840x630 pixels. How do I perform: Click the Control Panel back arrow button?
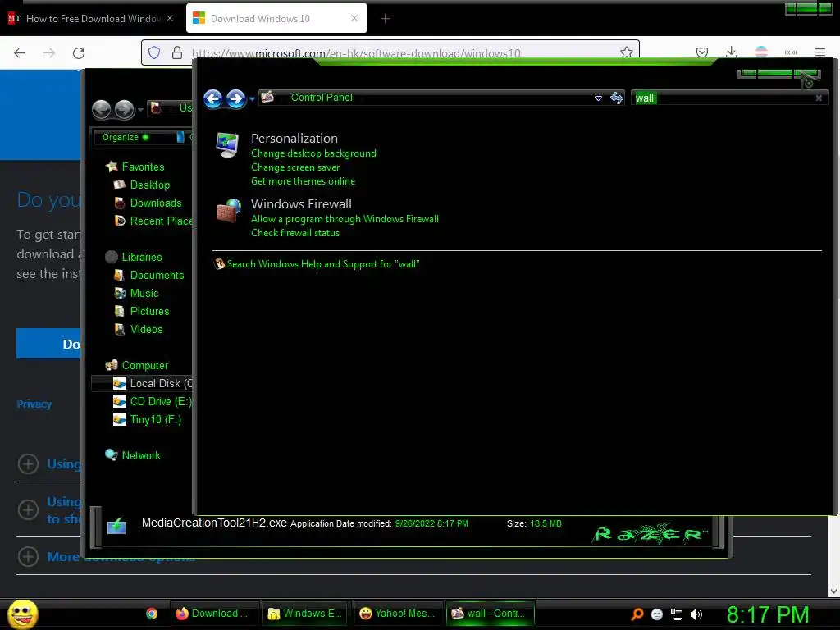click(212, 98)
